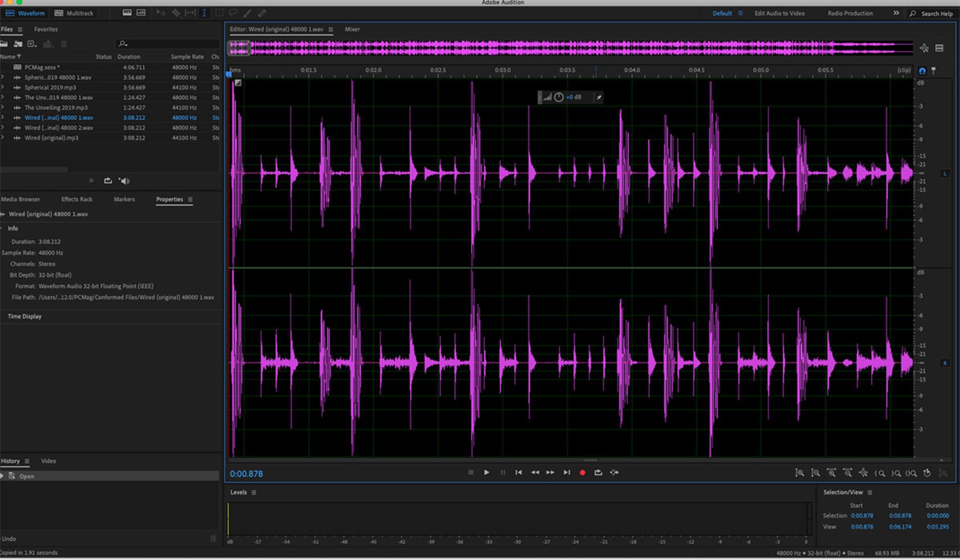Image resolution: width=960 pixels, height=560 pixels.
Task: Select the Paintbrush Selection tool
Action: coord(247,13)
